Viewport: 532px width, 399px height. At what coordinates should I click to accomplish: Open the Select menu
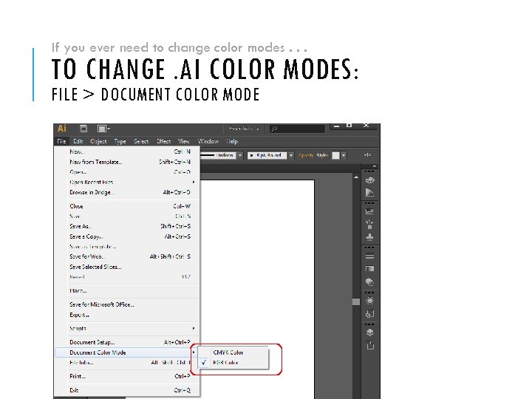(141, 141)
